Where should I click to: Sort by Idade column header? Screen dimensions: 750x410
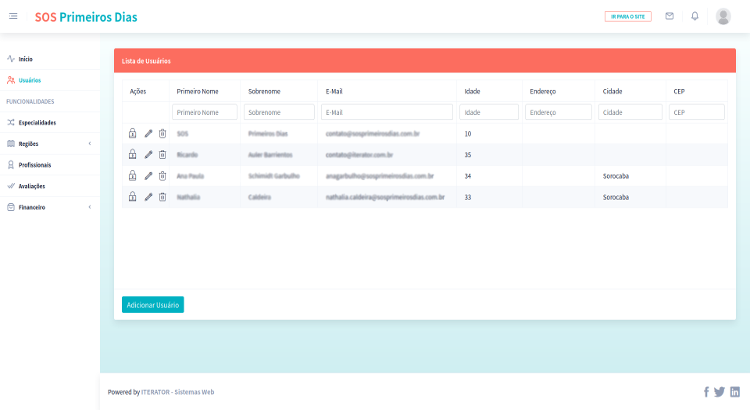[x=472, y=91]
